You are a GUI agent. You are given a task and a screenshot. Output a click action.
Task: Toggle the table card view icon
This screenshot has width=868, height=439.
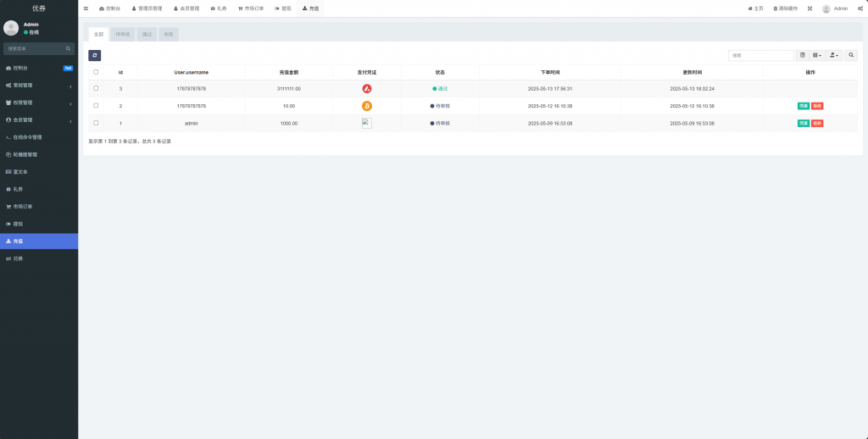803,55
